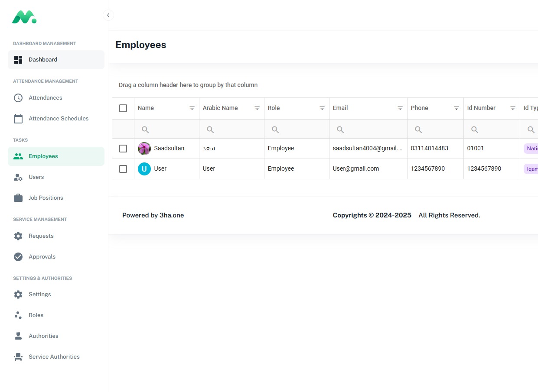Select the checkbox for the User row
Viewport: 538px width, 392px height.
point(123,169)
